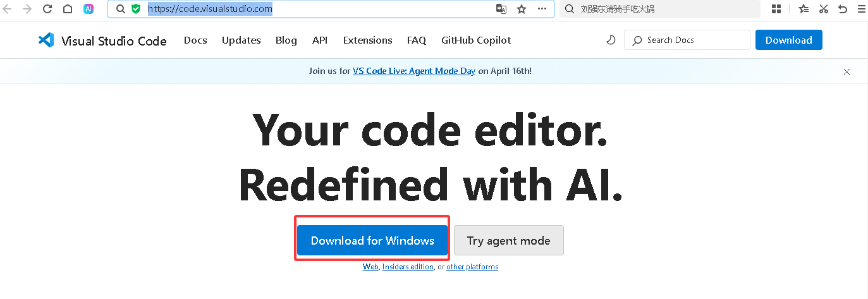The height and width of the screenshot is (299, 868).
Task: Click the 'Your code editor.' headline
Action: click(x=430, y=129)
